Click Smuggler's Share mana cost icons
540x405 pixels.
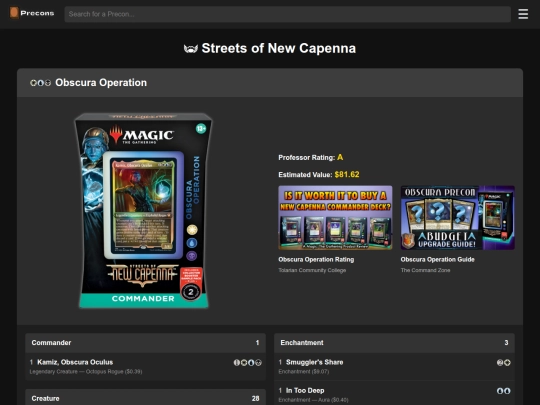click(503, 363)
